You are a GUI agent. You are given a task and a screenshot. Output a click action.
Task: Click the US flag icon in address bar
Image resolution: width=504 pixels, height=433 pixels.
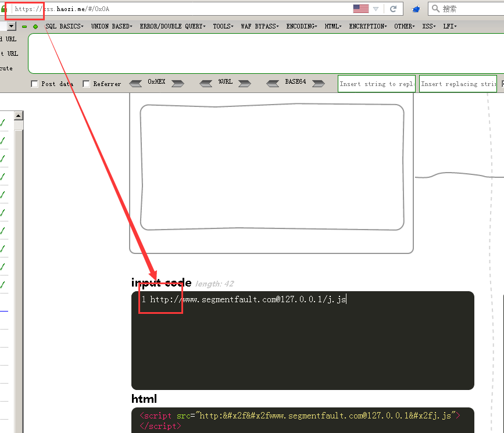pos(360,9)
